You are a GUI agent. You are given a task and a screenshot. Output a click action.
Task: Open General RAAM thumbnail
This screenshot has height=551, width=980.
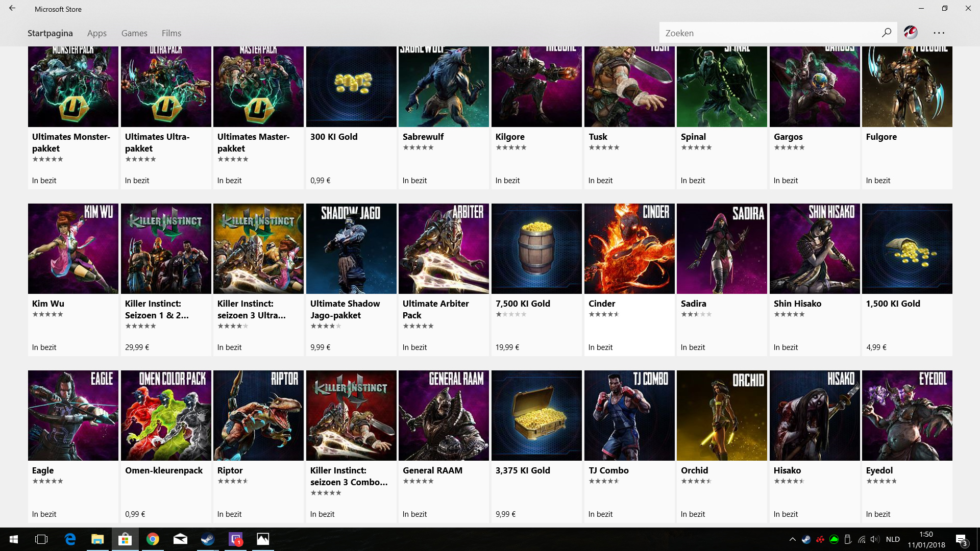[x=444, y=415]
